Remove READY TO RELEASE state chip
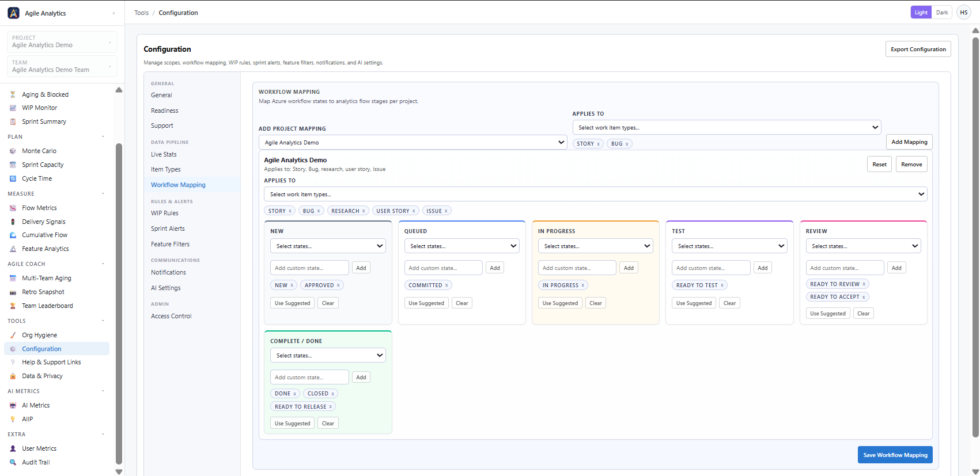 [330, 407]
